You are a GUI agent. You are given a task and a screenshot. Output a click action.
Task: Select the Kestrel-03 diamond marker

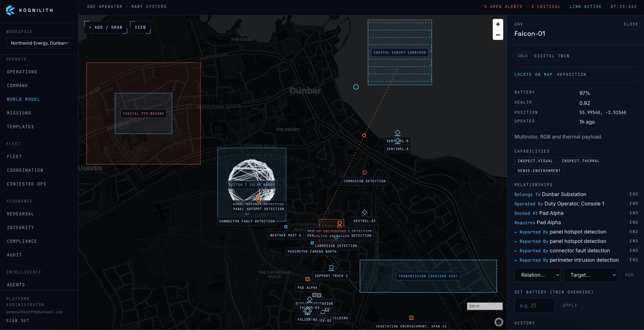click(364, 212)
